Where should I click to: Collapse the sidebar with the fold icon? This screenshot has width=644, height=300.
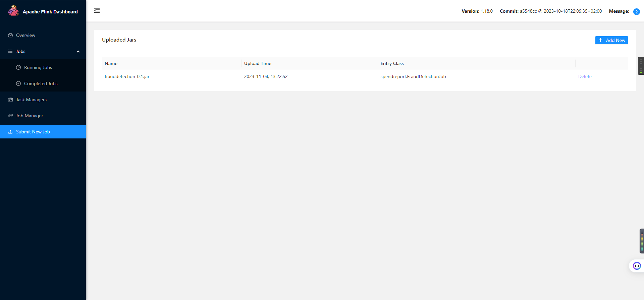coord(97,10)
